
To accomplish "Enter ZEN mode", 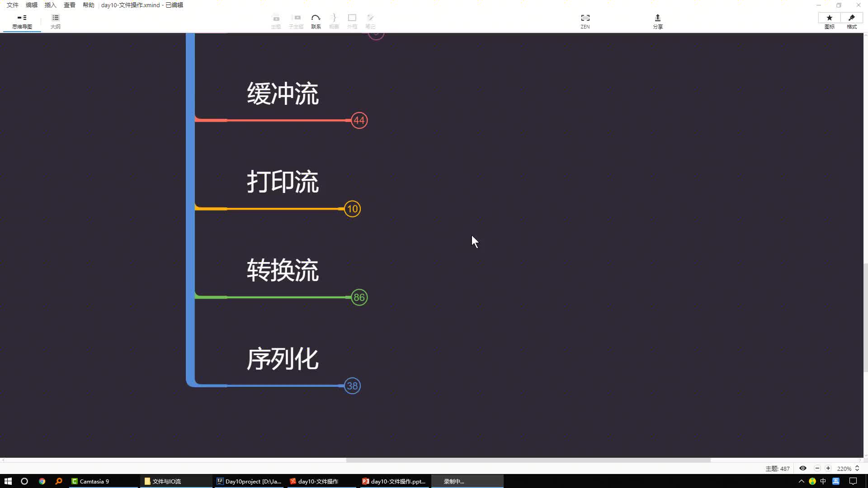I will (x=585, y=22).
